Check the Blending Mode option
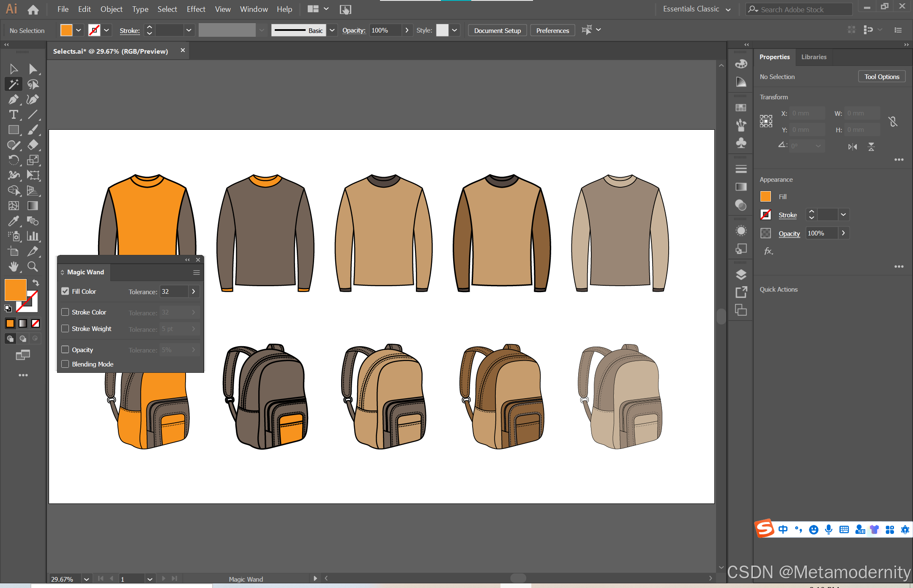 pos(65,364)
